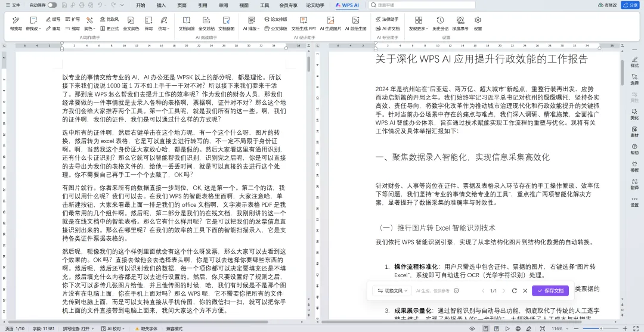Activate 深度思考 deep thinking beta
The height and width of the screenshot is (332, 644).
(x=460, y=23)
